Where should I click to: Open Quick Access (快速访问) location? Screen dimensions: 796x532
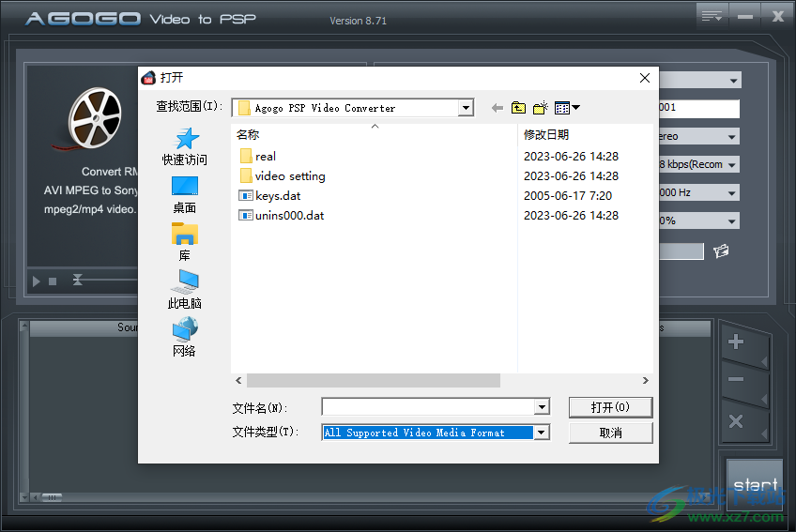tap(185, 146)
